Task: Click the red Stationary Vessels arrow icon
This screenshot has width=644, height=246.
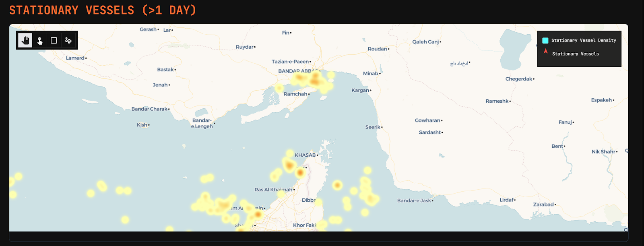Action: [x=545, y=51]
